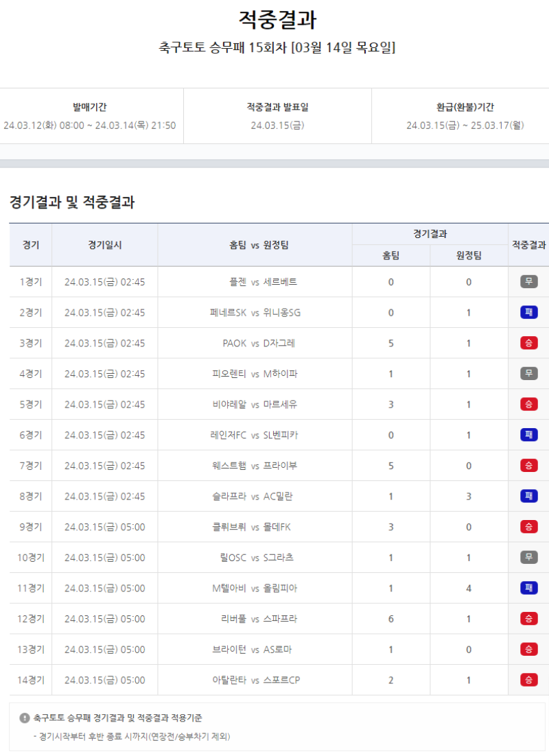Click 축구토토 승무패 경기결과 적용기준 note
The image size is (549, 756).
click(x=118, y=718)
